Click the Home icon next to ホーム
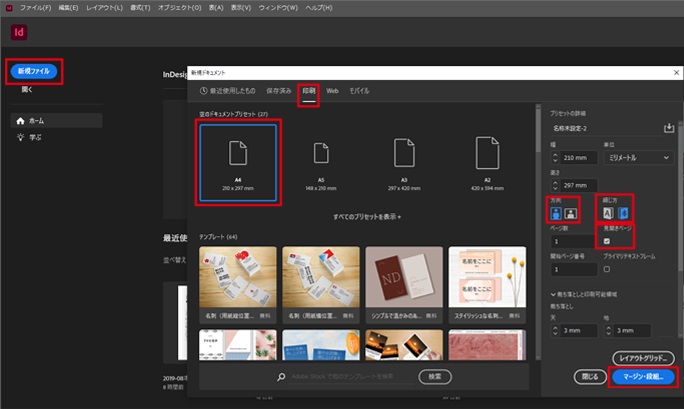This screenshot has height=409, width=684. tap(20, 121)
